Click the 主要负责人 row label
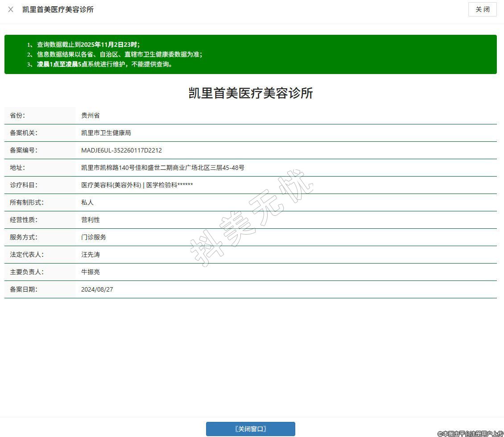This screenshot has width=504, height=437. click(x=27, y=272)
